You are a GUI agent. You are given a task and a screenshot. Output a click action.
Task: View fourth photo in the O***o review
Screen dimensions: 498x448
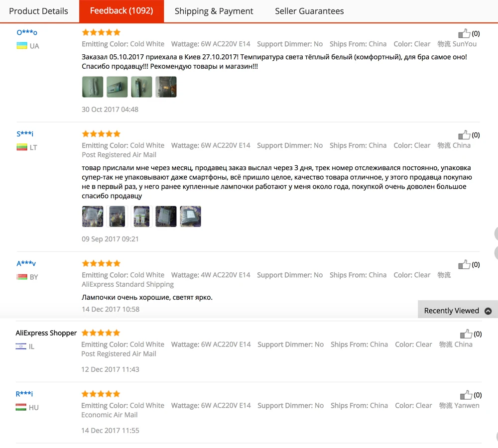166,87
